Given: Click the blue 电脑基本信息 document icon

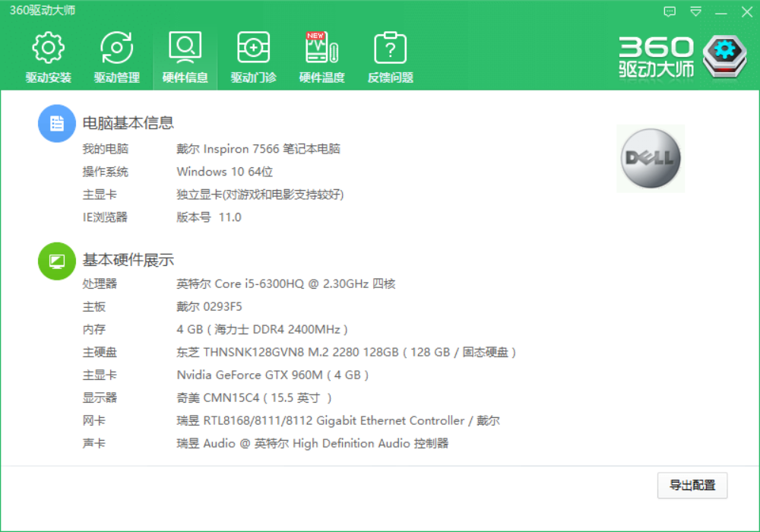Looking at the screenshot, I should point(57,124).
